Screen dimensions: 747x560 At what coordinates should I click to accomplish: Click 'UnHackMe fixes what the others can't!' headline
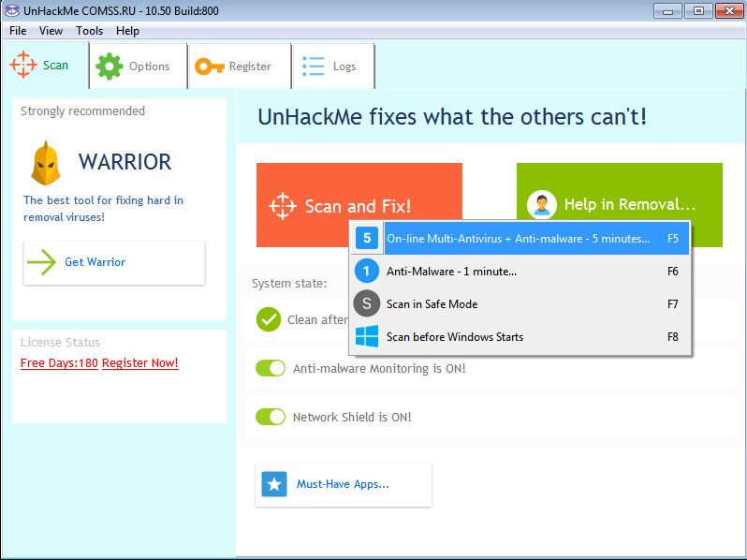pos(452,117)
